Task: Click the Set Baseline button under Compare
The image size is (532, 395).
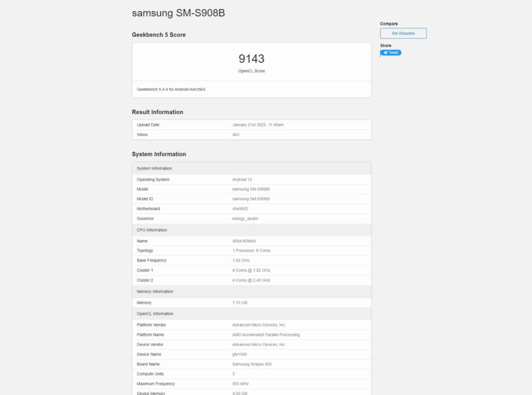Action: [403, 33]
